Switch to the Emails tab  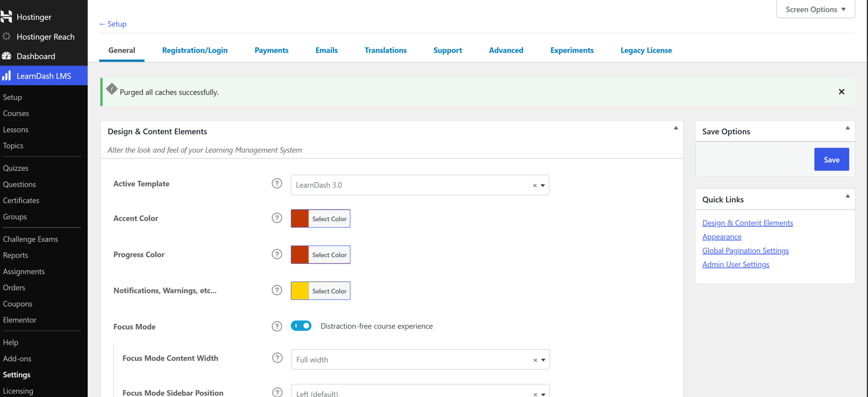[x=327, y=50]
